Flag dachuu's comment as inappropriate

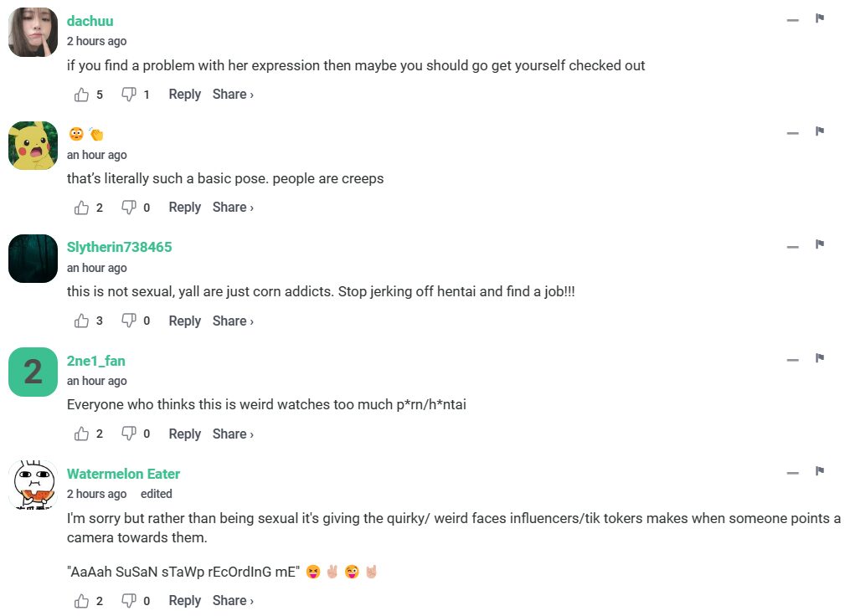pos(820,19)
